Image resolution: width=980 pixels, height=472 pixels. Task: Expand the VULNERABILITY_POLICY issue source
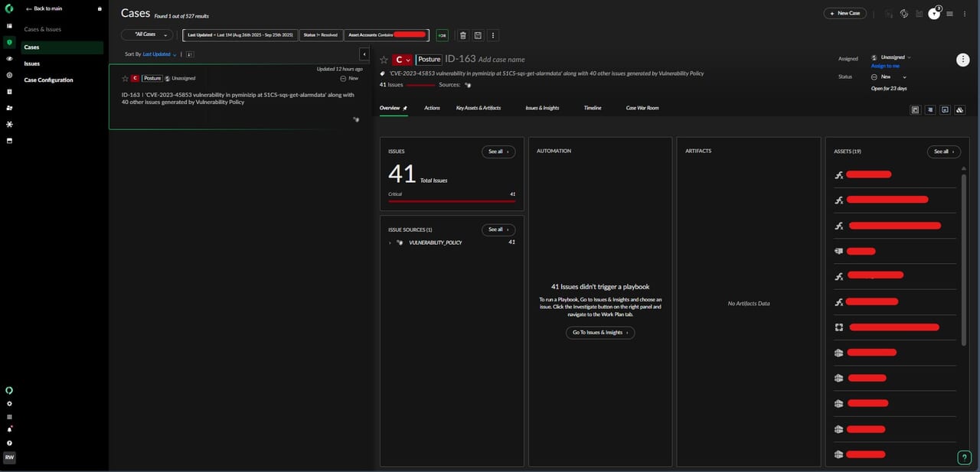[390, 243]
